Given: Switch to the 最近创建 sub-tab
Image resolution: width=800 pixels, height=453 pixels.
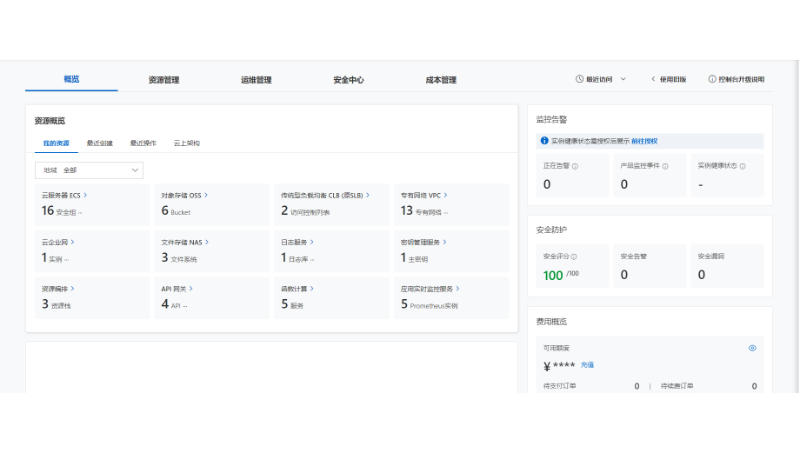Looking at the screenshot, I should pyautogui.click(x=99, y=143).
